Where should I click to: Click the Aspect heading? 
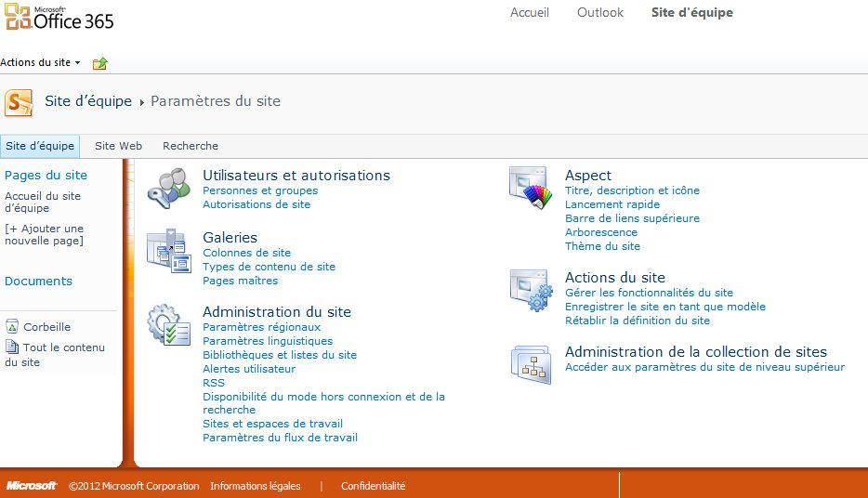(x=588, y=176)
